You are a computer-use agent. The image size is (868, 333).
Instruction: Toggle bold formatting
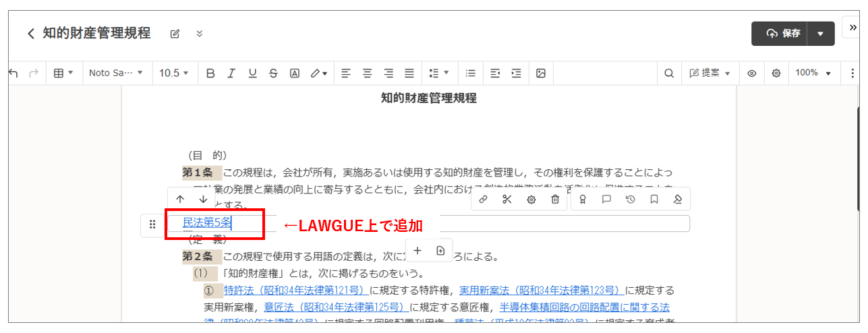click(210, 73)
